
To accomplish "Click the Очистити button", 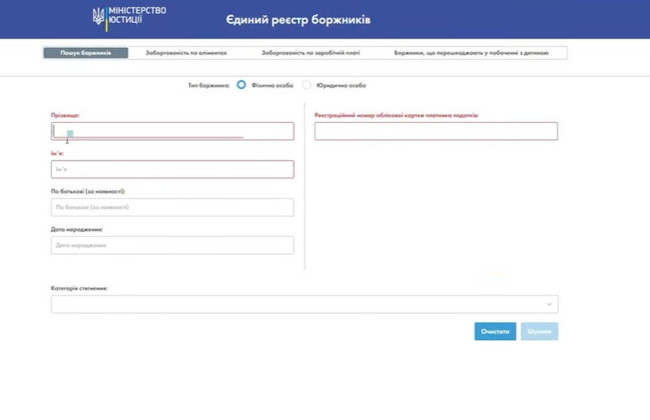I will click(495, 332).
